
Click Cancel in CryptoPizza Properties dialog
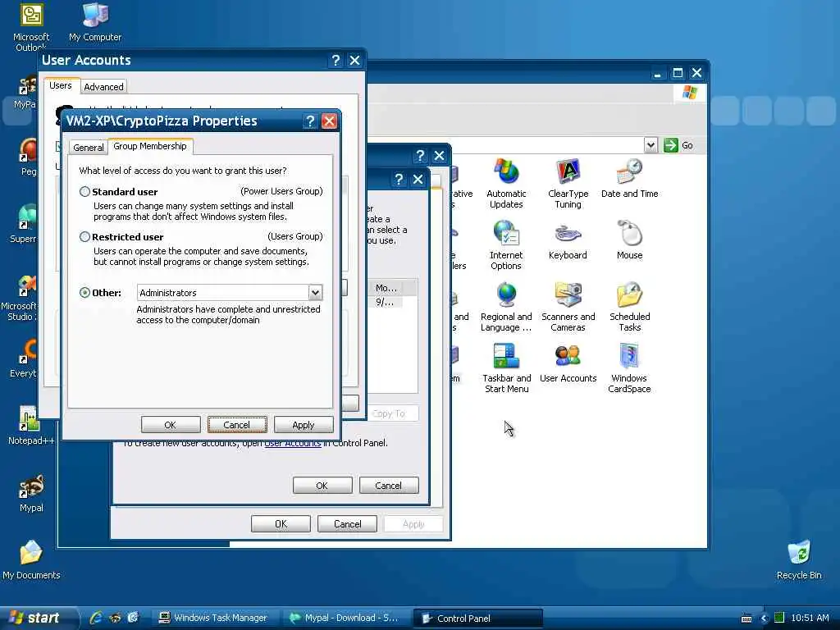[x=237, y=425]
